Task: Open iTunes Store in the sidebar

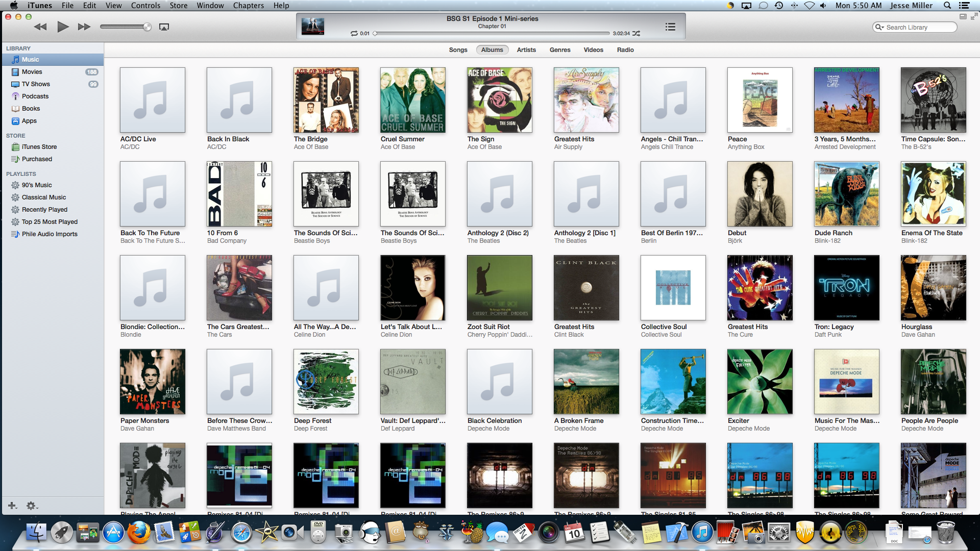Action: tap(39, 147)
